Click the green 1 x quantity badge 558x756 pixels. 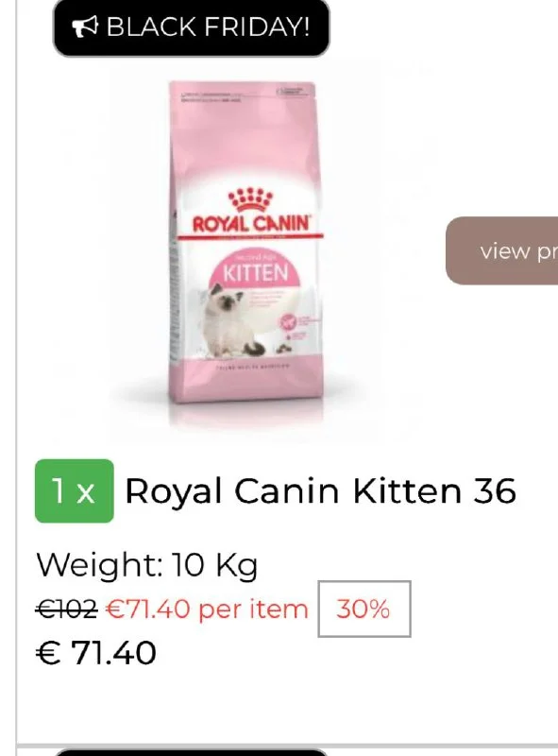point(75,490)
